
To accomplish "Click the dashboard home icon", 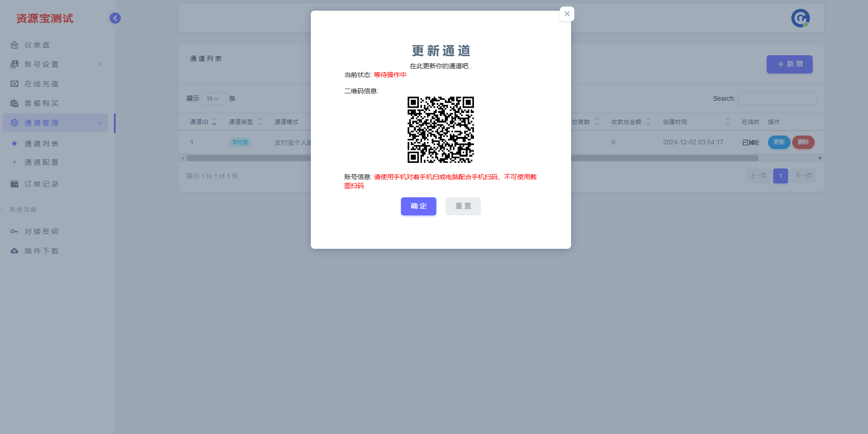I will [14, 45].
